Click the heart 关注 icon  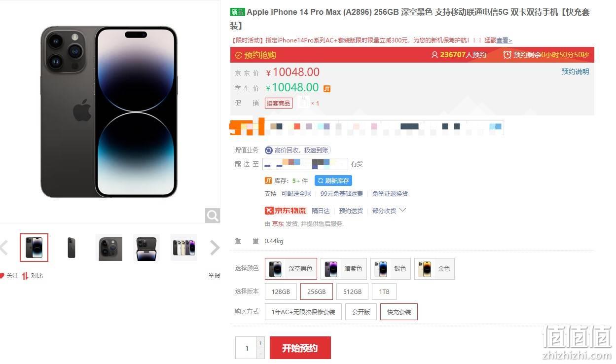pyautogui.click(x=2, y=276)
